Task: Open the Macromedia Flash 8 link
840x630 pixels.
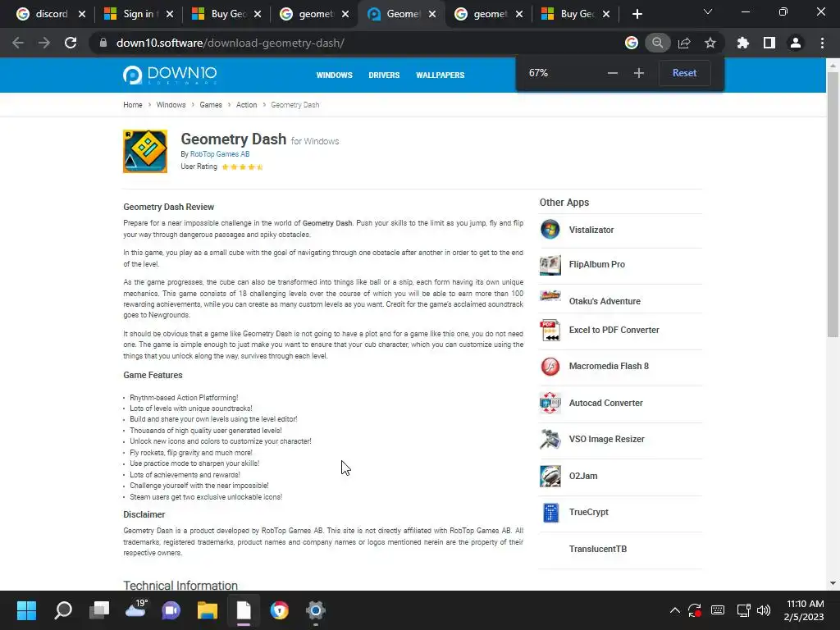Action: tap(609, 367)
